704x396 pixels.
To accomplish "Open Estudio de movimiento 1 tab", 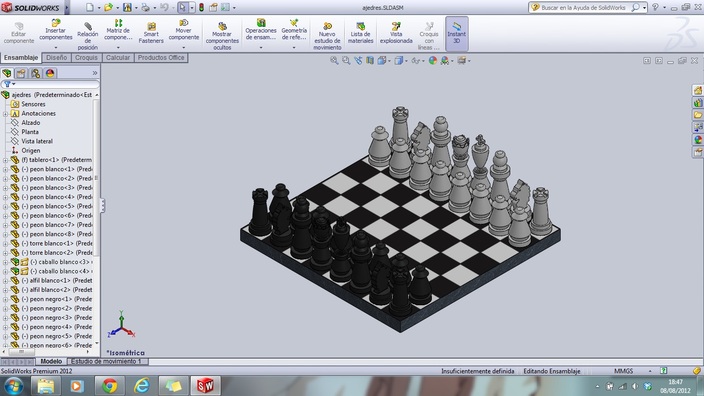I will coord(106,361).
